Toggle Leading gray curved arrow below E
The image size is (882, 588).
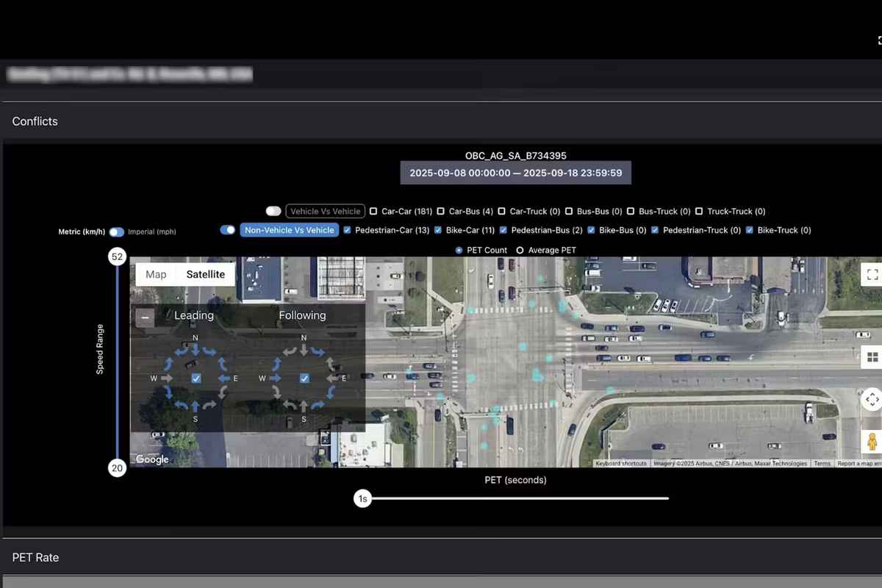pyautogui.click(x=223, y=392)
